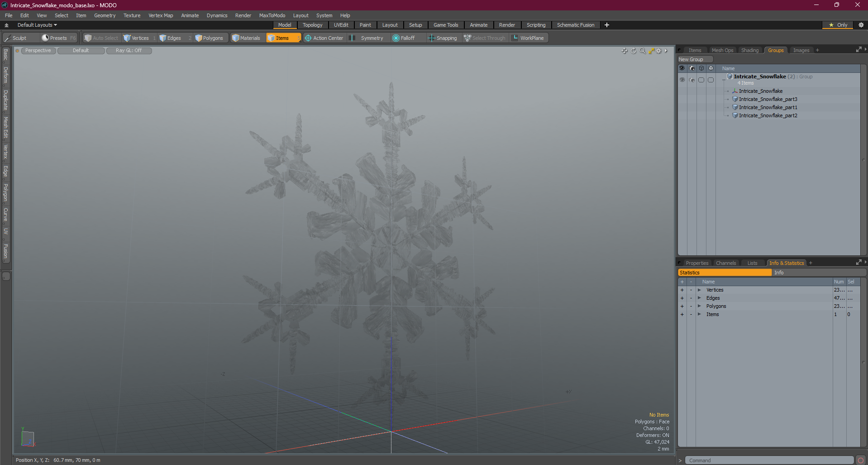Collapse the Intricate_Snowflake group tree
The image size is (868, 465).
tap(724, 80)
